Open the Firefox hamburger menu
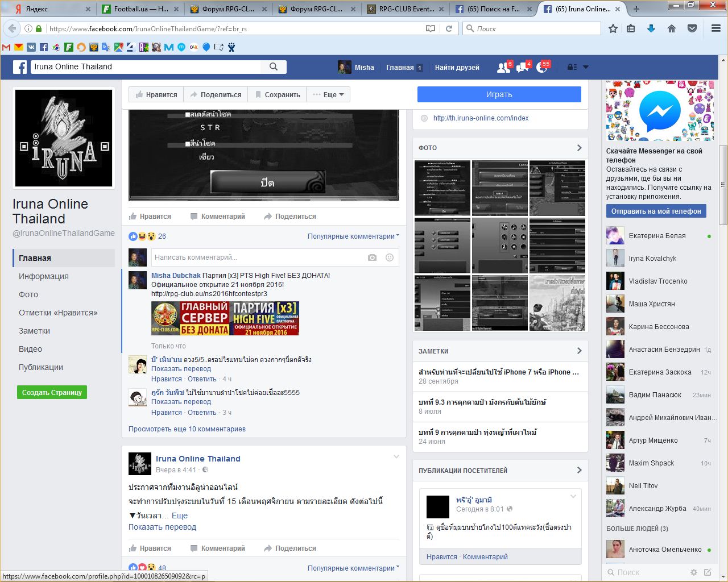The height and width of the screenshot is (582, 728). [716, 28]
